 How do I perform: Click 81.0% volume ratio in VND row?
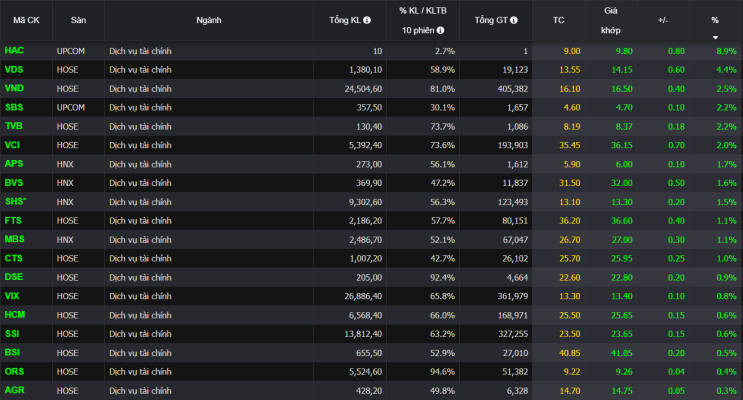point(443,89)
